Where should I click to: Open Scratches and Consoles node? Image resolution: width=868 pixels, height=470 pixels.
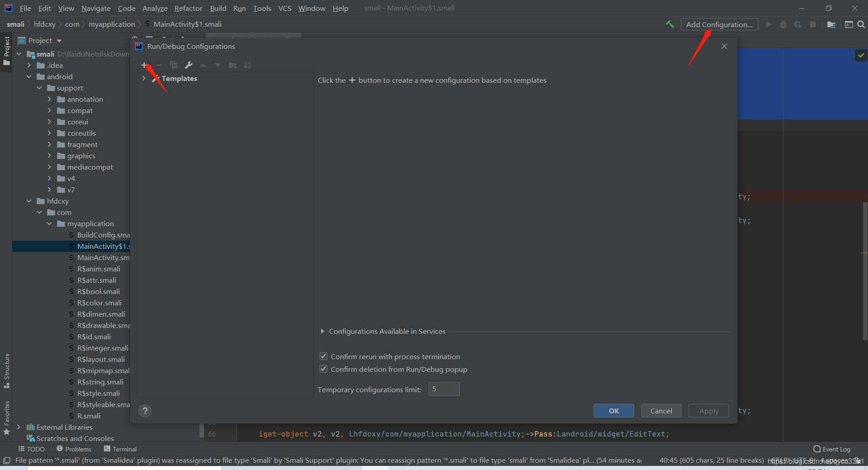click(75, 438)
